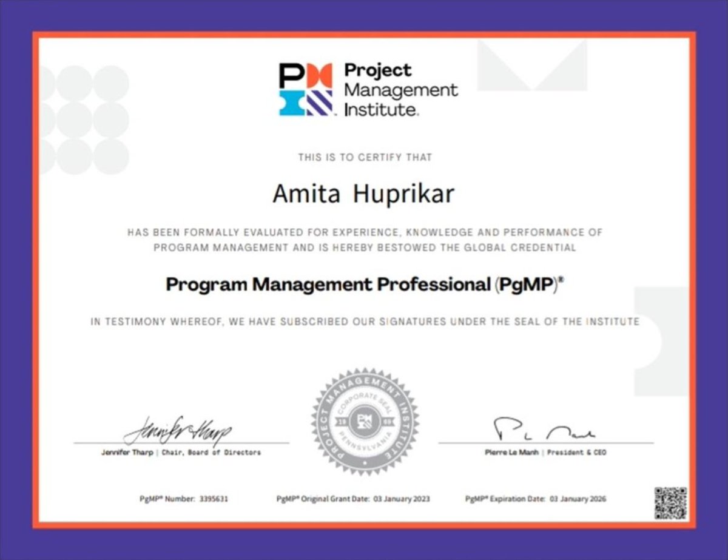
Task: Click the QR code on certificate
Action: click(x=670, y=502)
